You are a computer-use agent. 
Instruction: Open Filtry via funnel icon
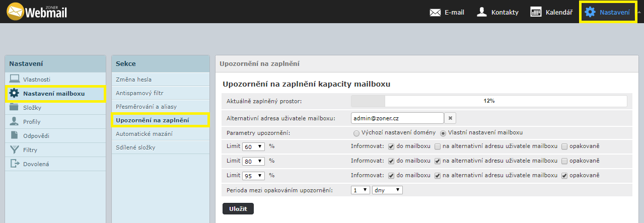tap(14, 150)
